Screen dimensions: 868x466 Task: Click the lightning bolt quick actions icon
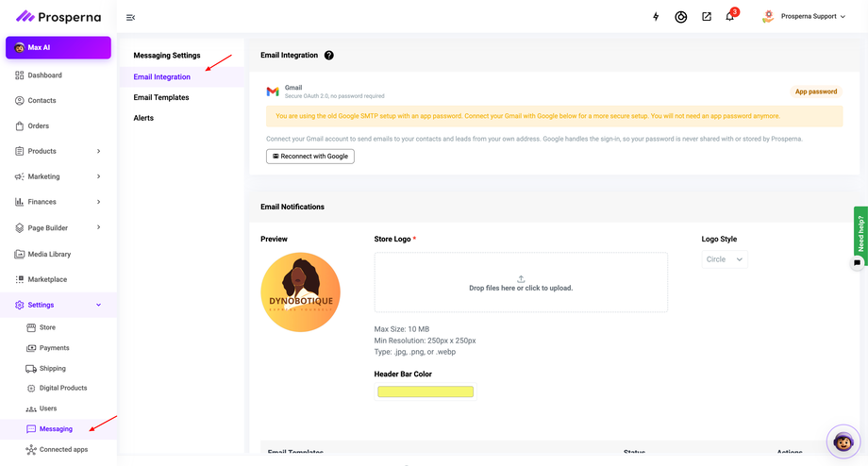(656, 17)
